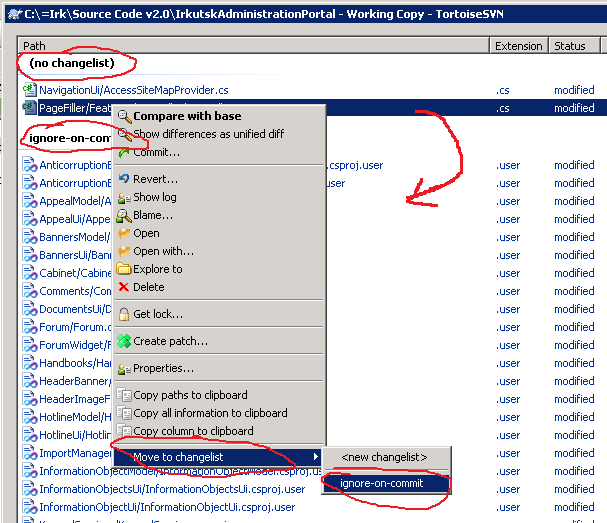Click the (no changelist) group header
Screen dimensions: 607x523
(x=72, y=63)
